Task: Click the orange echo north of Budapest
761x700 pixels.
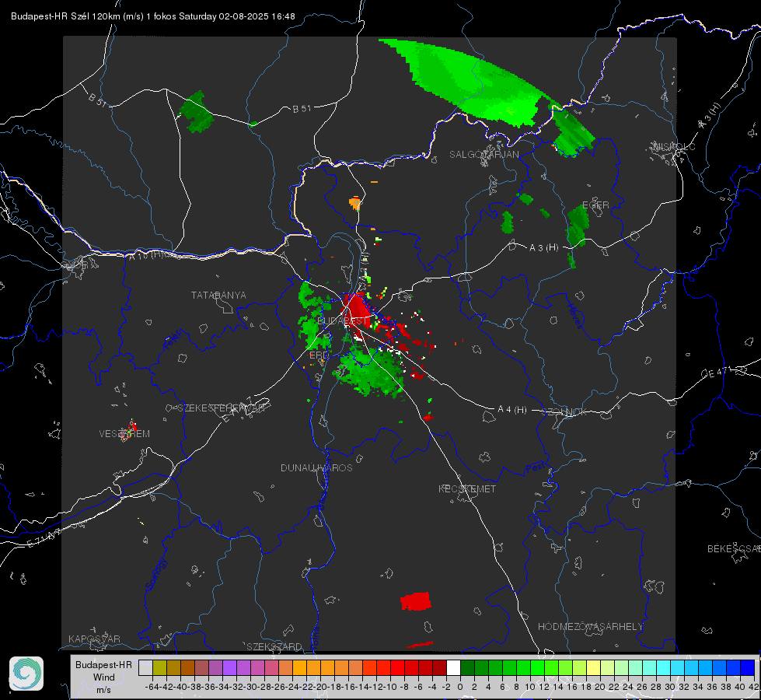Action: (x=355, y=202)
